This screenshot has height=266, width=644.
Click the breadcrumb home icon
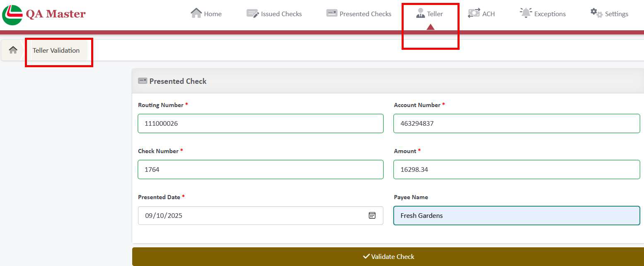click(13, 50)
